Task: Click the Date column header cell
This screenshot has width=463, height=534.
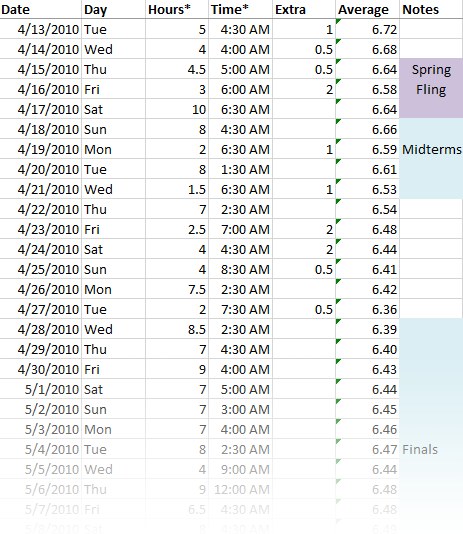Action: (x=41, y=9)
